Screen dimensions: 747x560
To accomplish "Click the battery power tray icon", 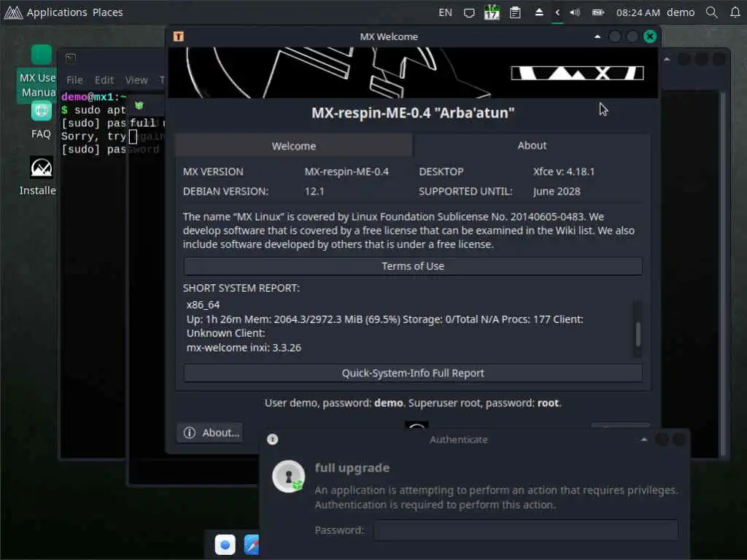I will [x=598, y=12].
